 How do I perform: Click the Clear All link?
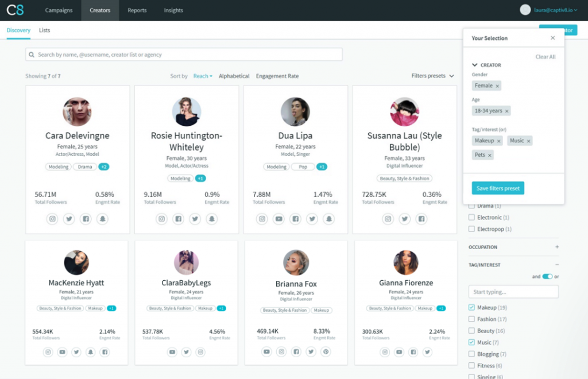click(545, 57)
